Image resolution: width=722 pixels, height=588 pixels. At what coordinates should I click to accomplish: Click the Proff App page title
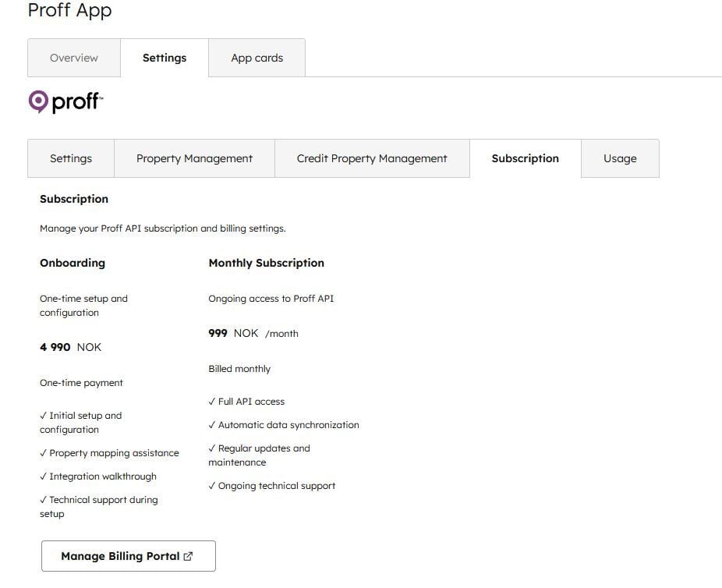point(69,10)
